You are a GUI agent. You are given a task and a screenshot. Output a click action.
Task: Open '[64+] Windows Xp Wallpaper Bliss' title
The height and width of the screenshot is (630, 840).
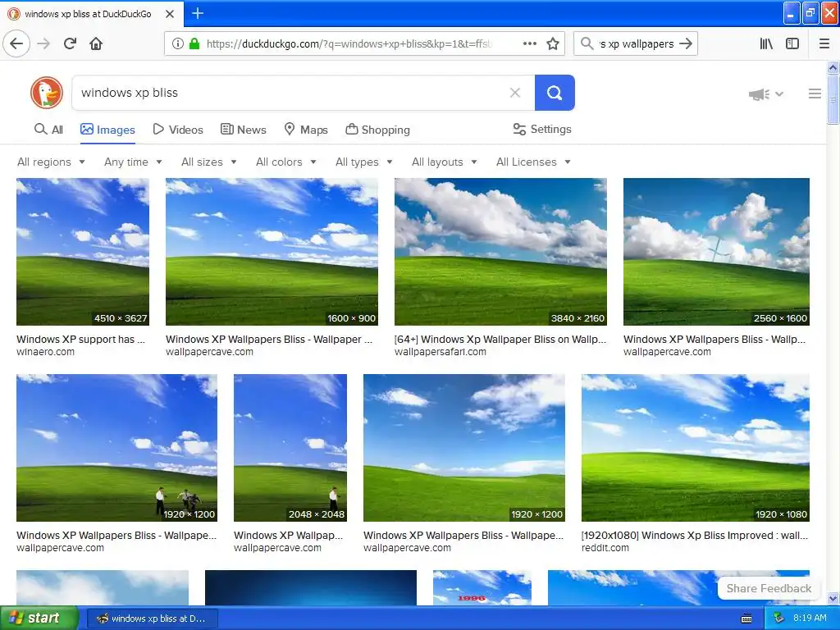tap(500, 339)
